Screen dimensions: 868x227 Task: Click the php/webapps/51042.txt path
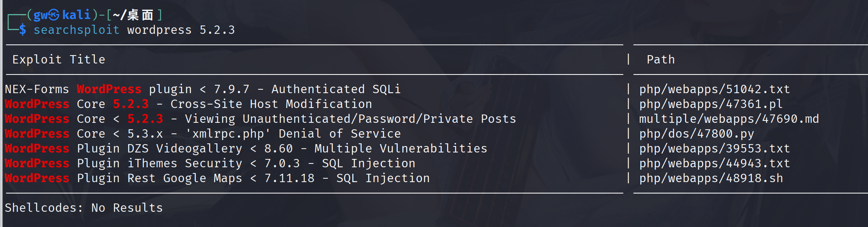point(714,89)
